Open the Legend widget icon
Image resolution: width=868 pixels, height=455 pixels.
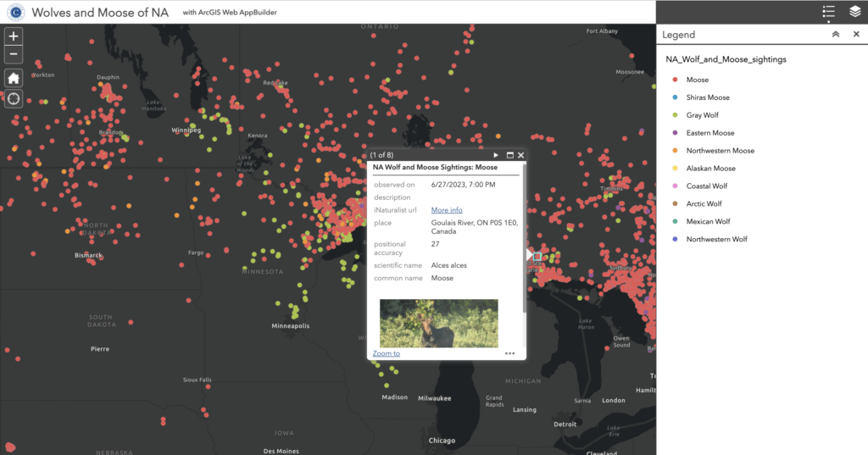pyautogui.click(x=828, y=12)
